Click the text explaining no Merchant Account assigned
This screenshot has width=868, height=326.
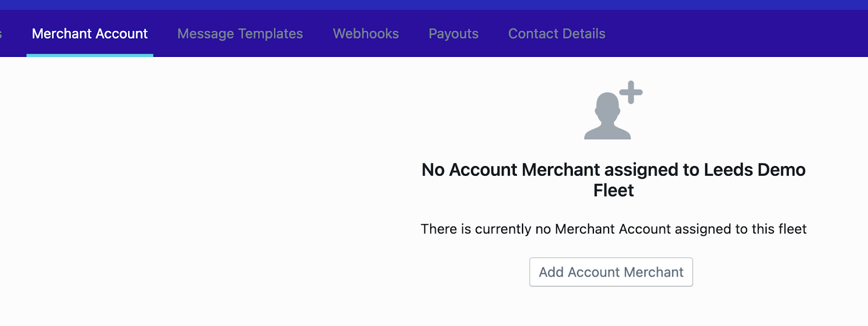tap(613, 229)
